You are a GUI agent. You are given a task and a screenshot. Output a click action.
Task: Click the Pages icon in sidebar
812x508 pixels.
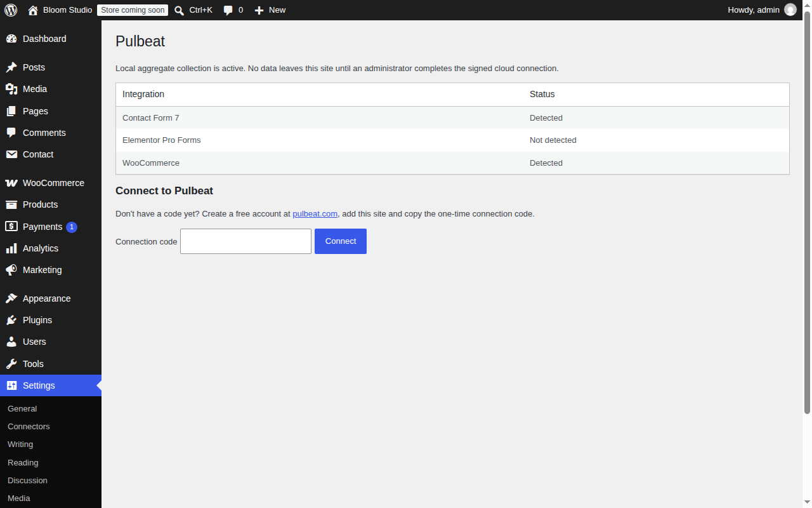tap(11, 111)
